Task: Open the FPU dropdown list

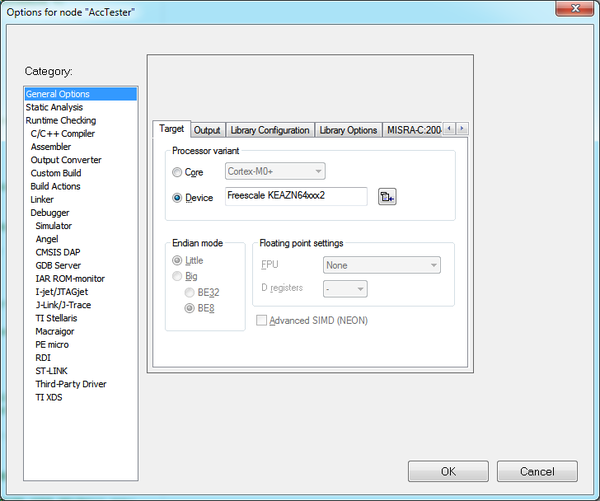Action: [381, 265]
